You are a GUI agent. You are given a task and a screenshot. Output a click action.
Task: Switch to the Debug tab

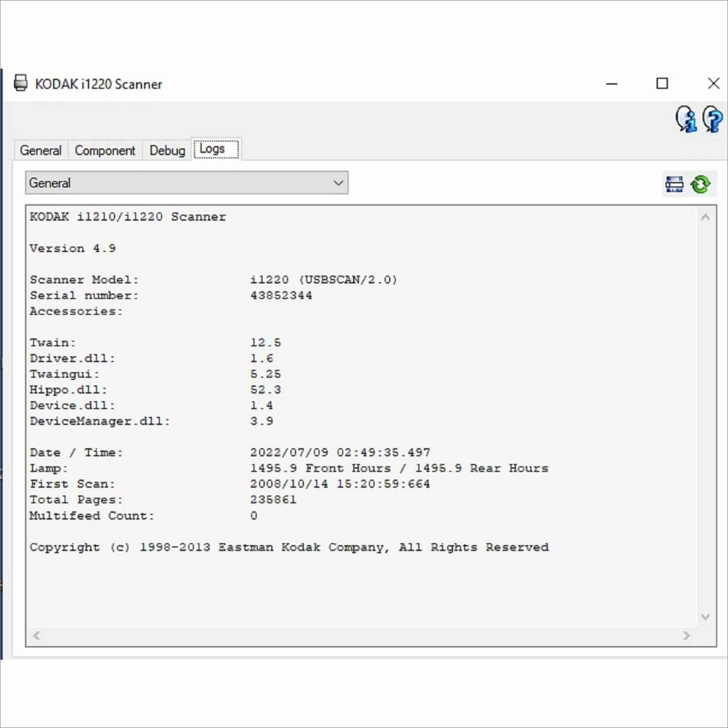pos(167,151)
